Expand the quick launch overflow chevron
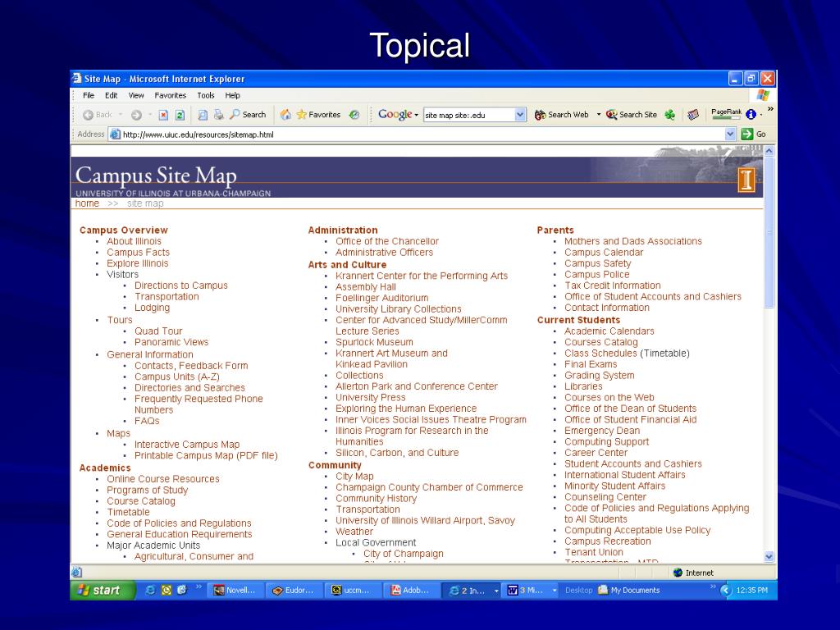The height and width of the screenshot is (630, 840). [x=199, y=587]
